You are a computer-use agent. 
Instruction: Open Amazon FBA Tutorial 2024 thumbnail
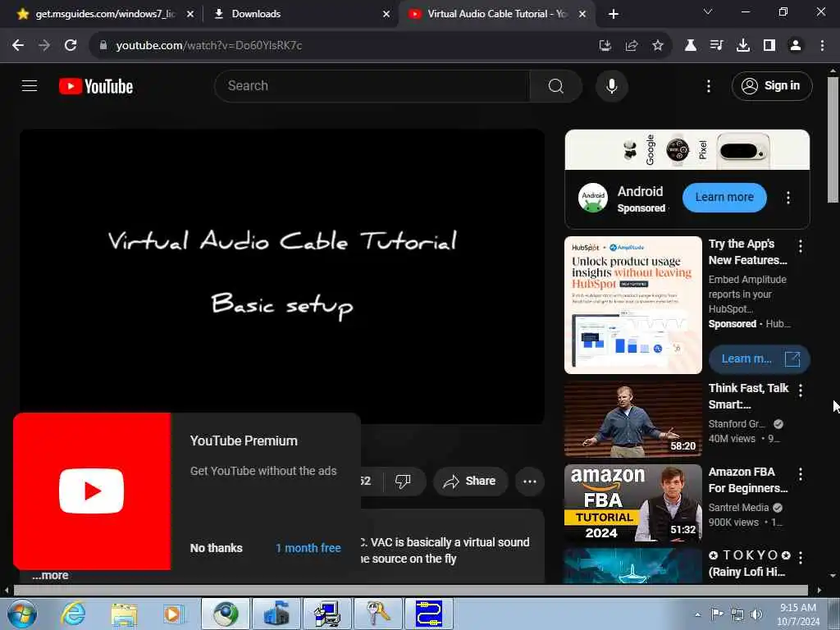[632, 503]
